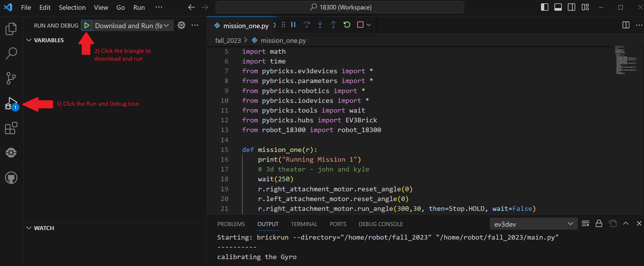Screen dimensions: 644x266
Task: Click fall_2023 in the breadcrumb
Action: pyautogui.click(x=228, y=41)
